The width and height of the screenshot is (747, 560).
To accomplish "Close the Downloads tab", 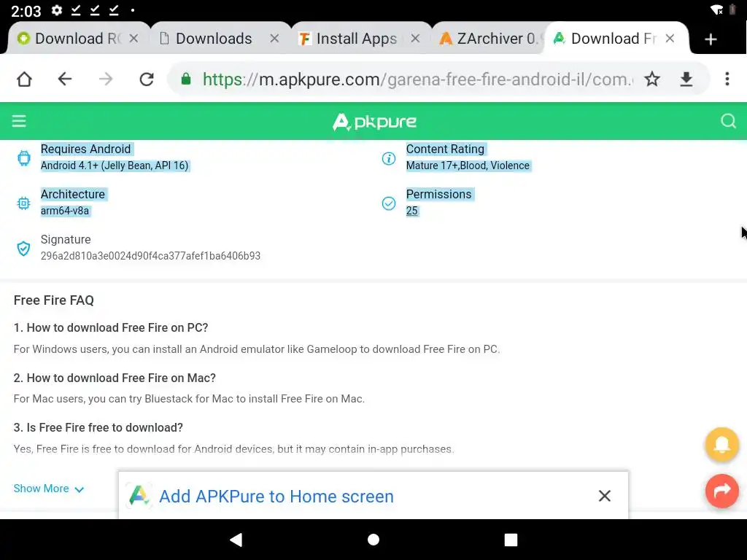I will [274, 39].
